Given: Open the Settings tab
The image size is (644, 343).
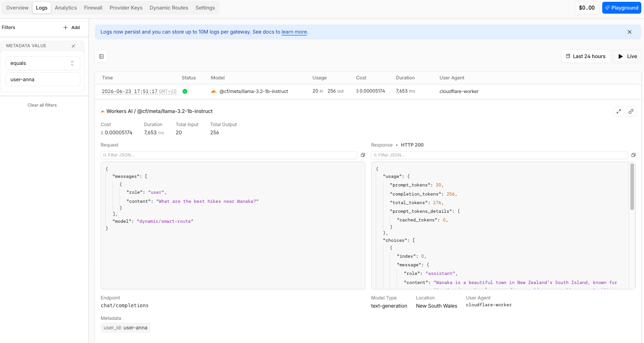Looking at the screenshot, I should click(x=205, y=8).
